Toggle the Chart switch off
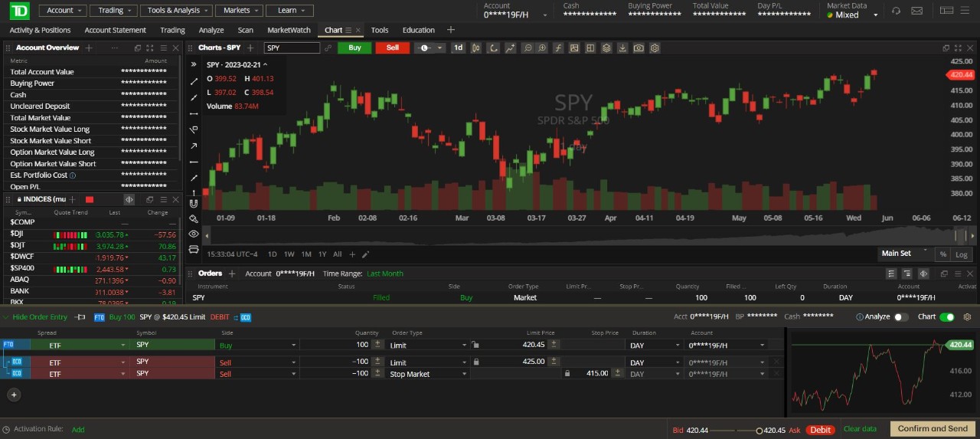Image resolution: width=980 pixels, height=439 pixels. pos(947,316)
